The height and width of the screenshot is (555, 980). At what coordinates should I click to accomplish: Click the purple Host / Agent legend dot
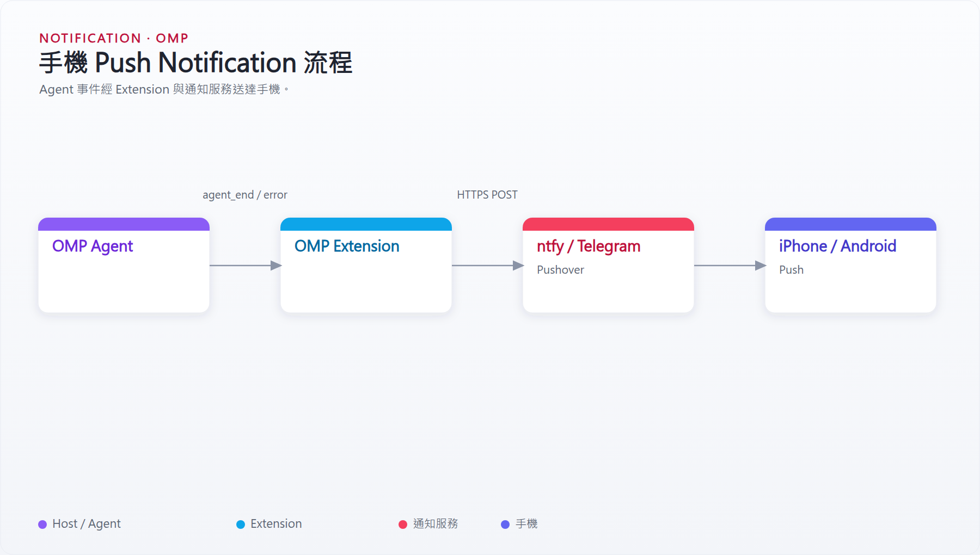tap(42, 525)
